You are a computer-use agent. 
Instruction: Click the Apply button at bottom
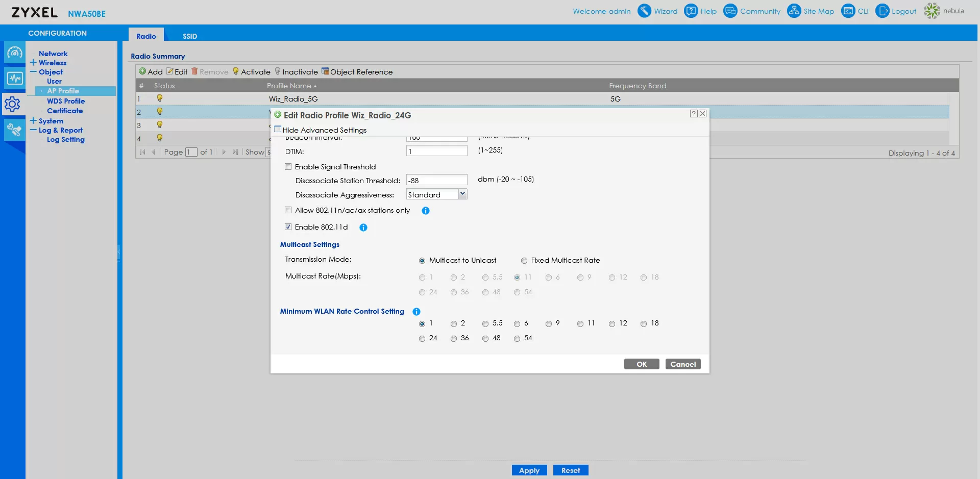[529, 470]
